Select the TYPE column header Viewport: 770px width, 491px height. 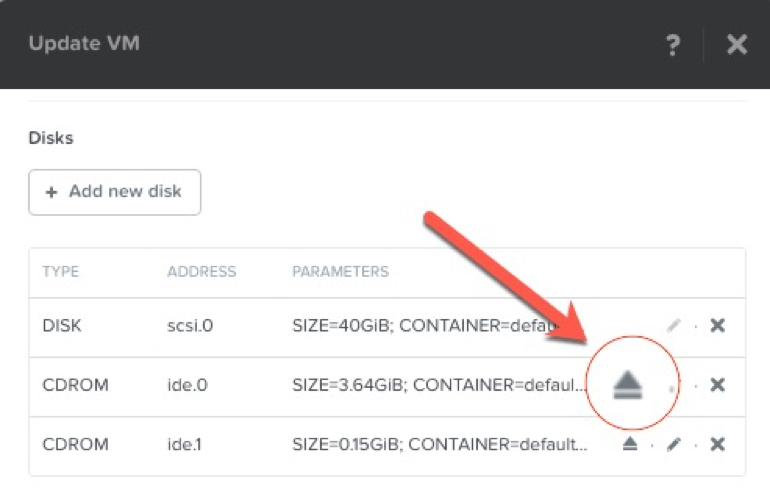coord(60,272)
